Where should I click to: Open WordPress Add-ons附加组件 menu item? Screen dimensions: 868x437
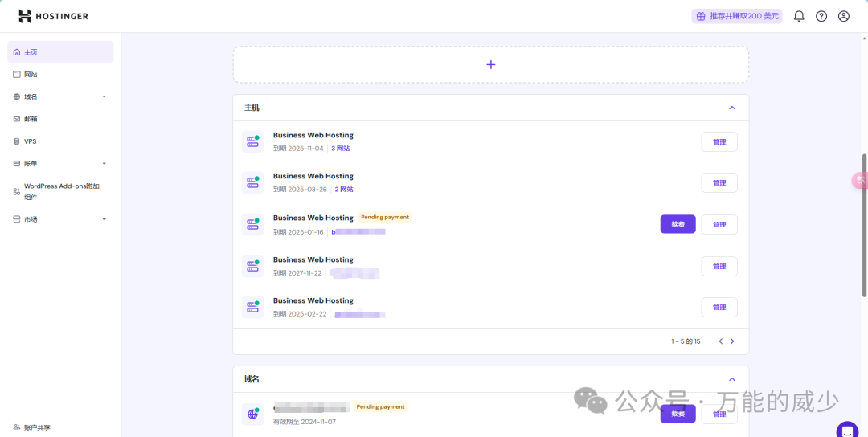tap(60, 191)
